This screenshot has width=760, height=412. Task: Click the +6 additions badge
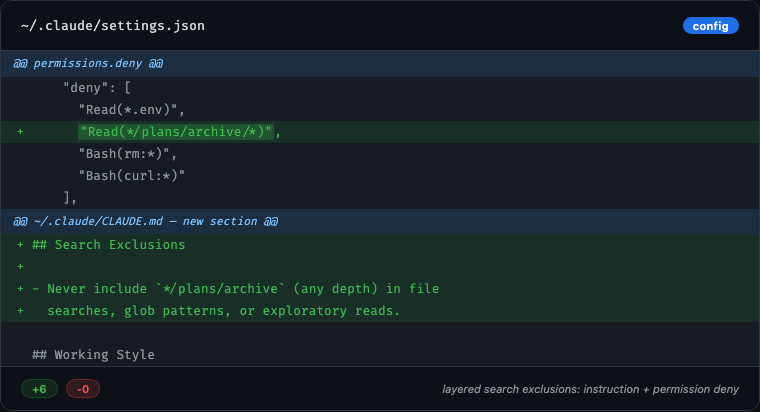click(39, 389)
